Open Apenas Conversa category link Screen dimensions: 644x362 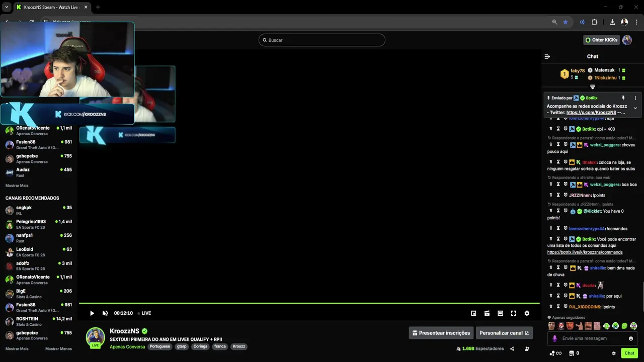click(127, 347)
